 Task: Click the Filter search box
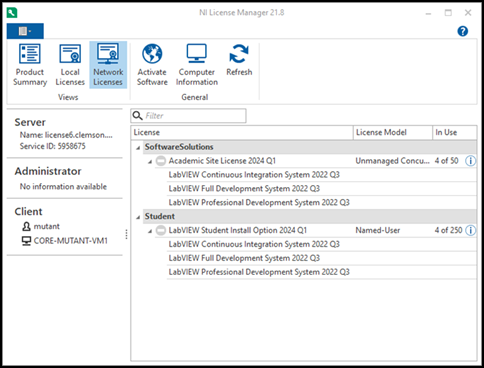tap(188, 116)
